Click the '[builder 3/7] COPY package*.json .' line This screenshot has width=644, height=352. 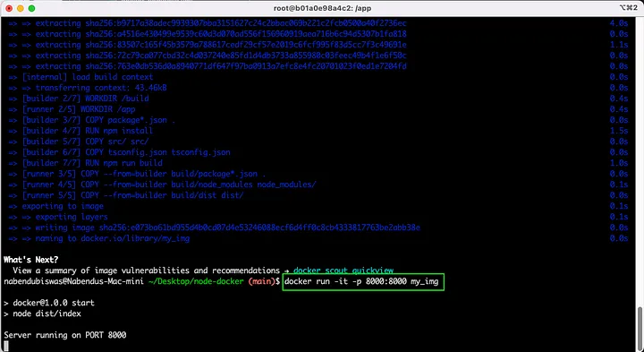[x=91, y=120]
